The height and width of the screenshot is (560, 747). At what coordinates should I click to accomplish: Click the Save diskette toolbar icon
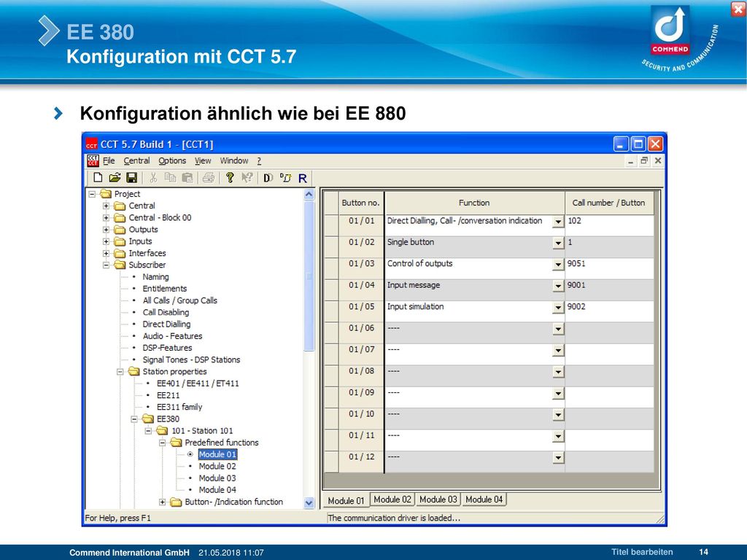pos(131,178)
